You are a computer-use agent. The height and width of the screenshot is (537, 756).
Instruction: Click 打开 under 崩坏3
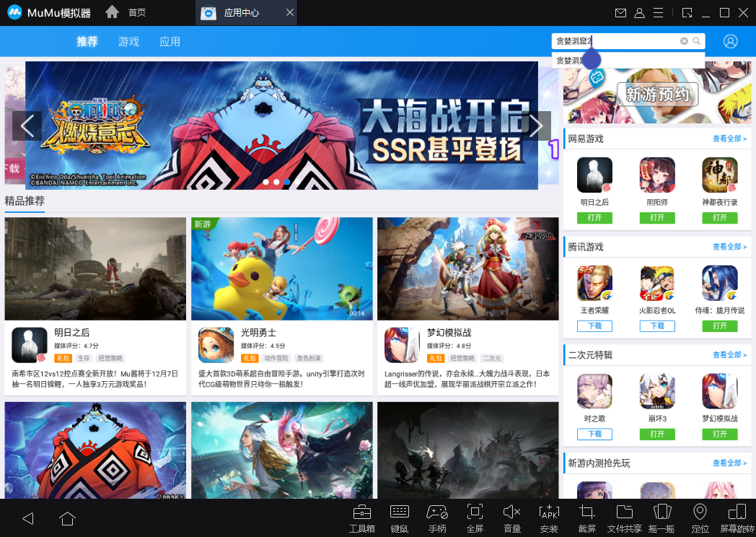click(x=657, y=435)
